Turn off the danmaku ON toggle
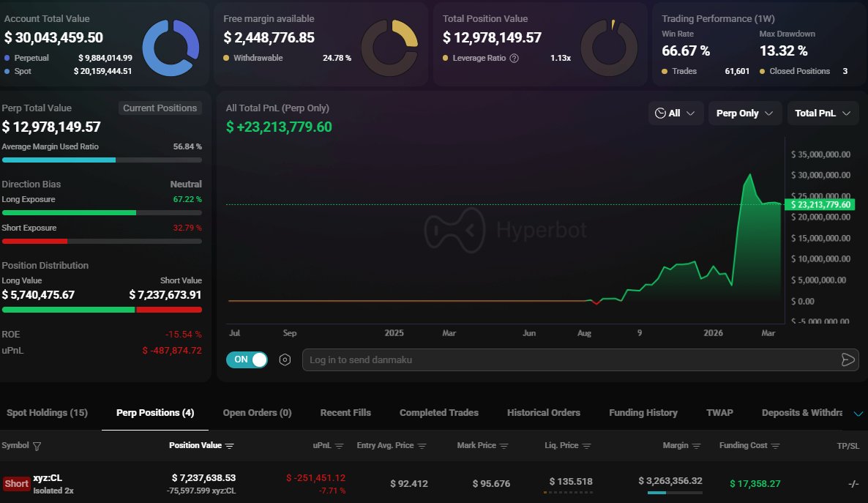 pos(247,359)
